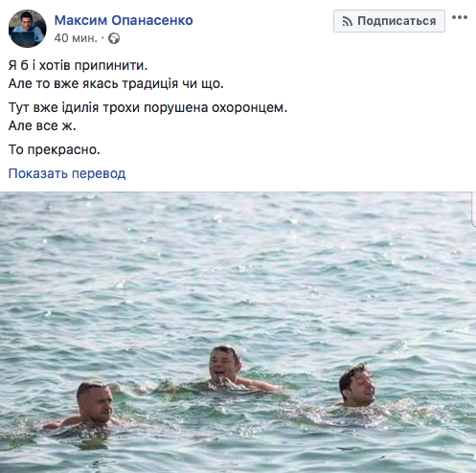Click the globe public-audience icon
Viewport: 476px width, 473px height.
114,38
